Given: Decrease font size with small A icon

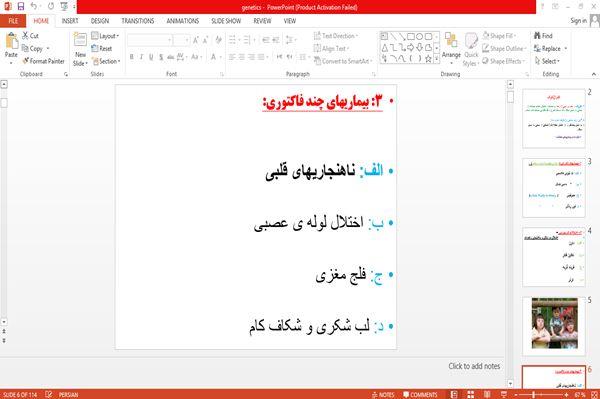Looking at the screenshot, I should 205,40.
